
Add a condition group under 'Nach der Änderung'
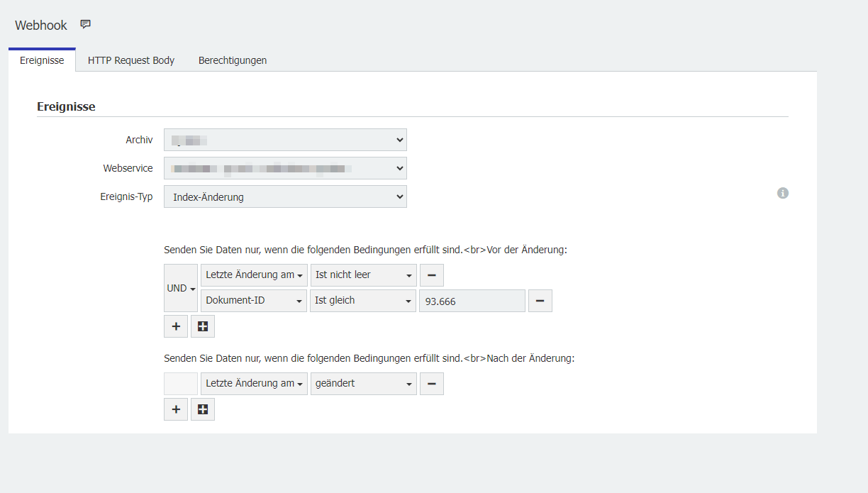coord(203,409)
